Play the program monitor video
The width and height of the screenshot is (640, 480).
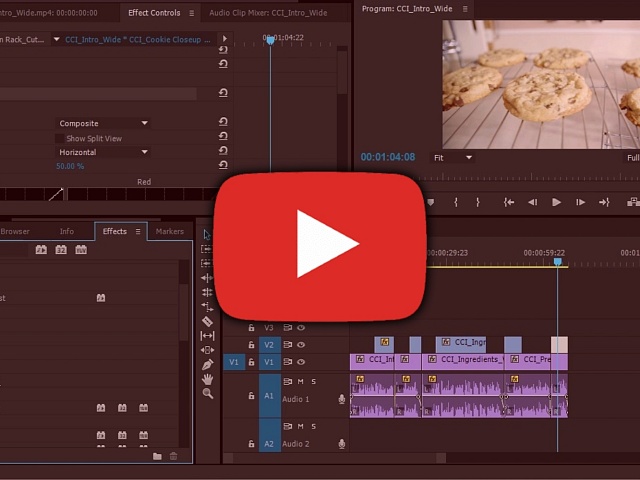click(557, 202)
